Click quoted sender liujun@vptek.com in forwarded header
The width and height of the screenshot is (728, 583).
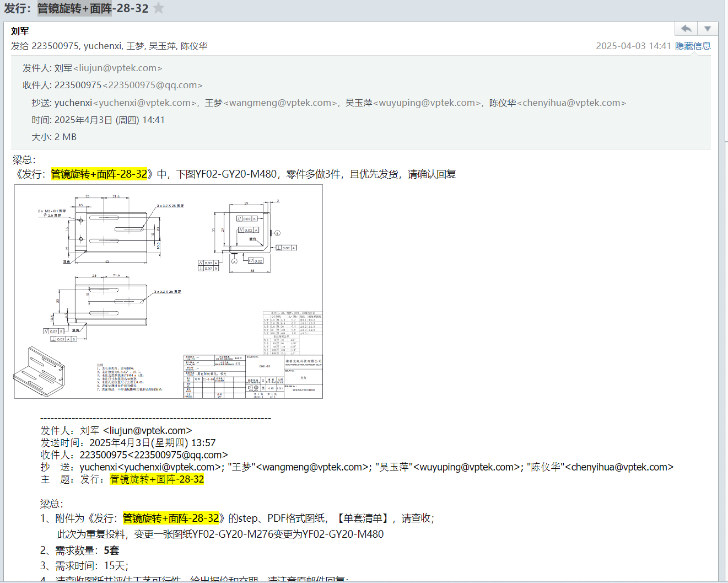(148, 431)
